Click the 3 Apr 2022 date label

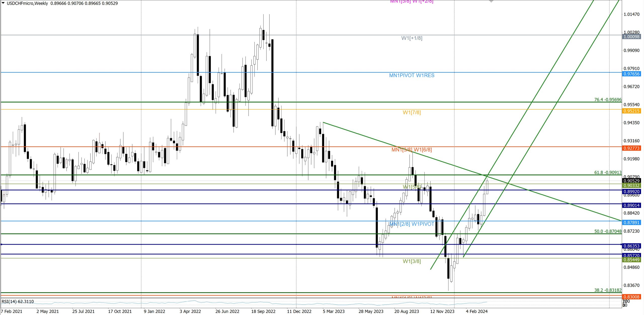point(190,311)
